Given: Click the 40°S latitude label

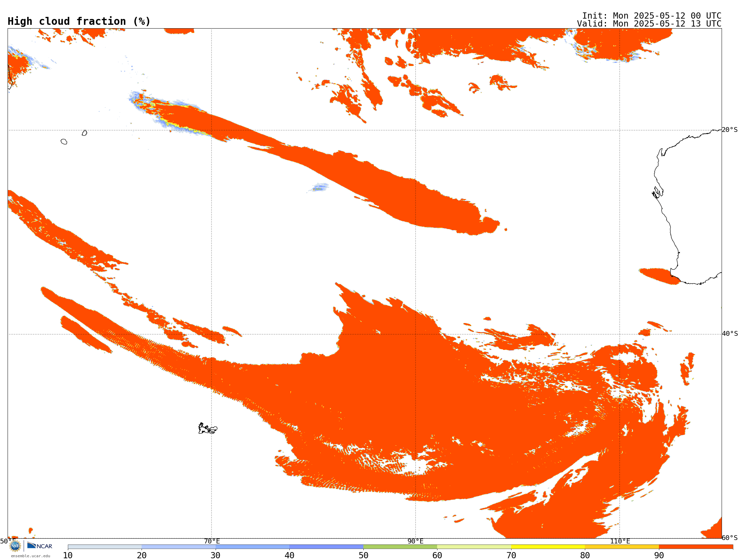Looking at the screenshot, I should [x=730, y=334].
